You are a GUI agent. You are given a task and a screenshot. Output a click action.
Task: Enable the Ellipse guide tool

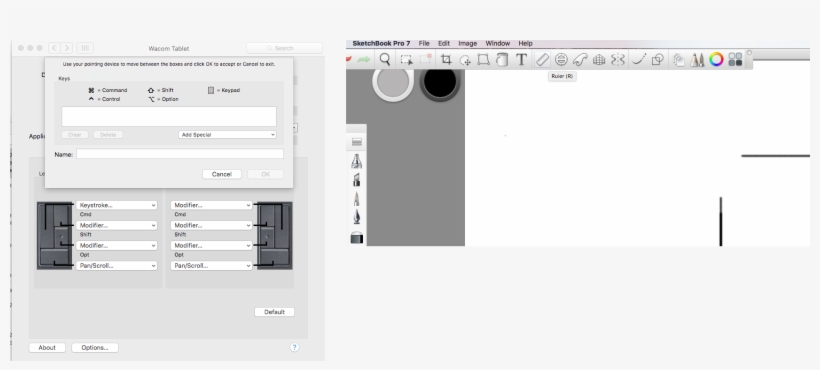click(x=561, y=60)
